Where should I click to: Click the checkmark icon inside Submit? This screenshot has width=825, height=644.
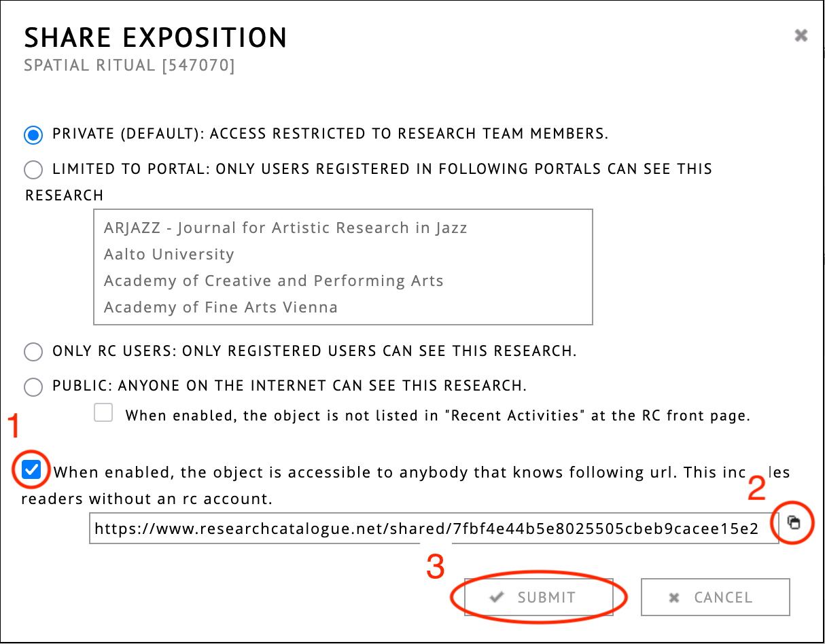tap(497, 597)
